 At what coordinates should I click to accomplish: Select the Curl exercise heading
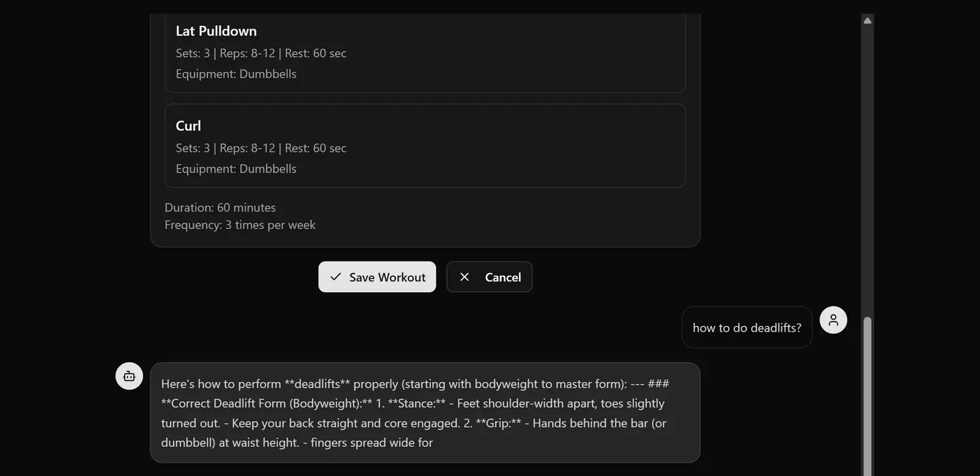point(189,125)
